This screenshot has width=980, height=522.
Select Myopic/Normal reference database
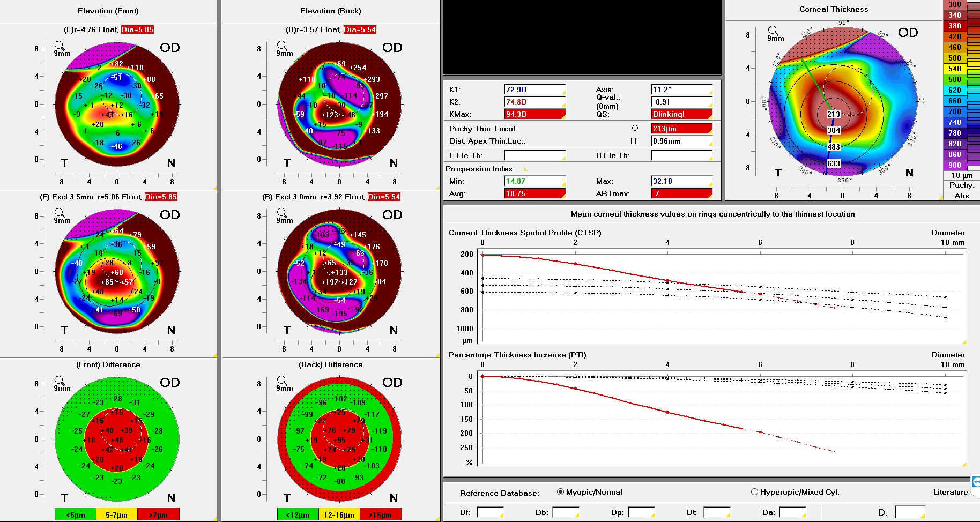589,492
